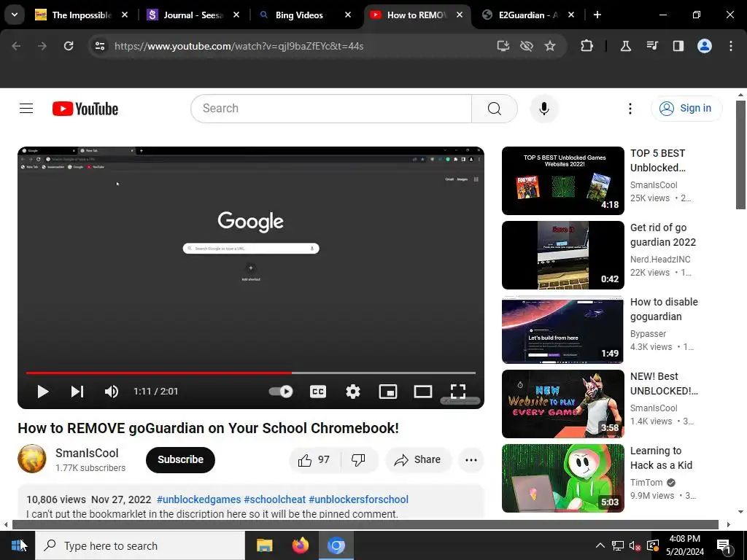This screenshot has height=560, width=747.
Task: Search with voice microphone button
Action: point(543,109)
